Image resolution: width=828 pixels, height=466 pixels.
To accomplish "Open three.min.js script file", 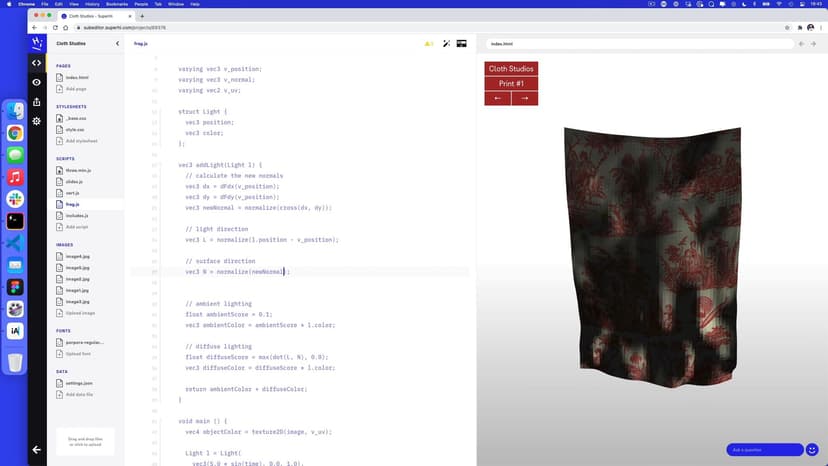I will pyautogui.click(x=78, y=171).
